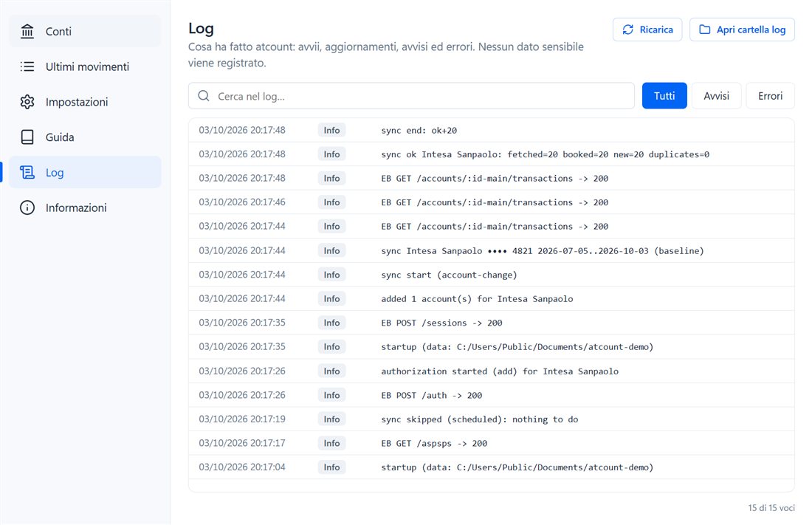
Task: Open Impostazioni page
Action: [85, 102]
